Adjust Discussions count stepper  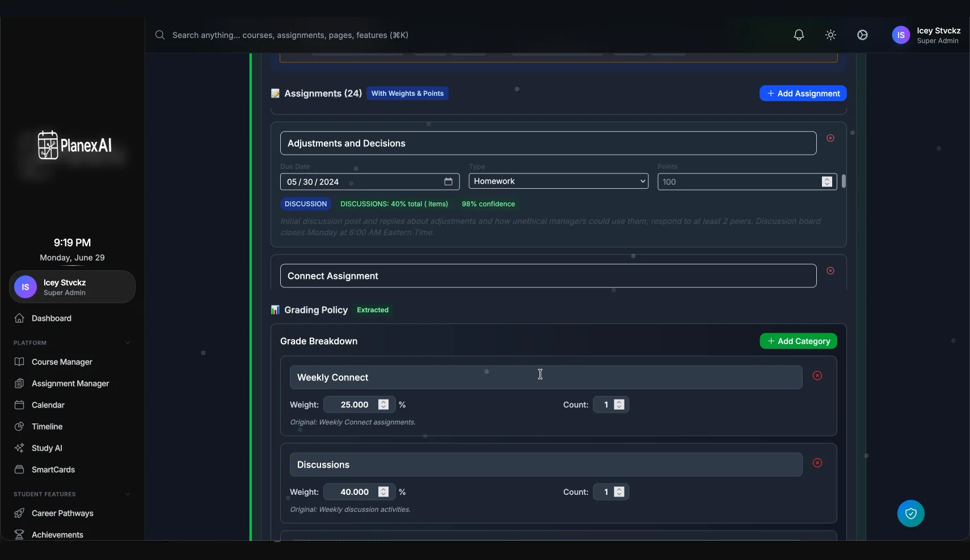619,492
